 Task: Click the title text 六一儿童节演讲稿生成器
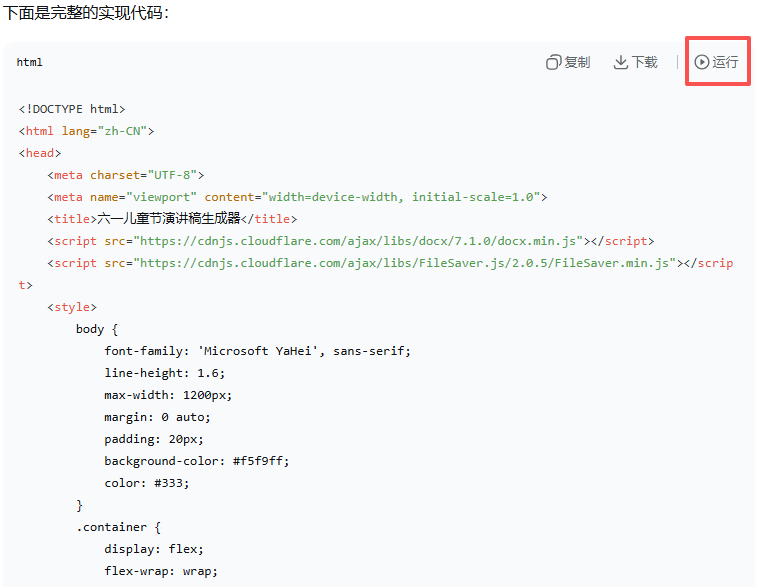click(x=169, y=219)
